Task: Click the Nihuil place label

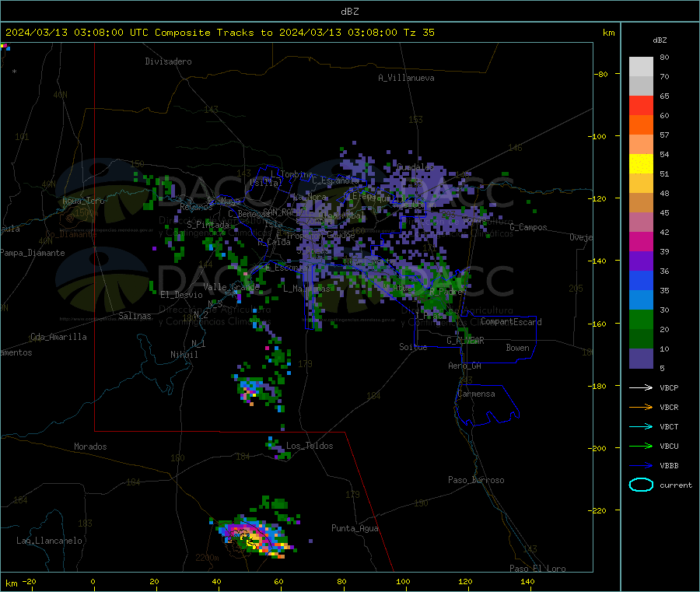Action: 184,355
